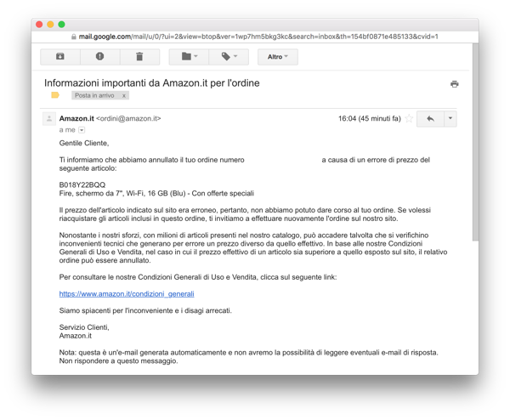Open the Labels tag dropdown
510x420 pixels.
[x=229, y=57]
